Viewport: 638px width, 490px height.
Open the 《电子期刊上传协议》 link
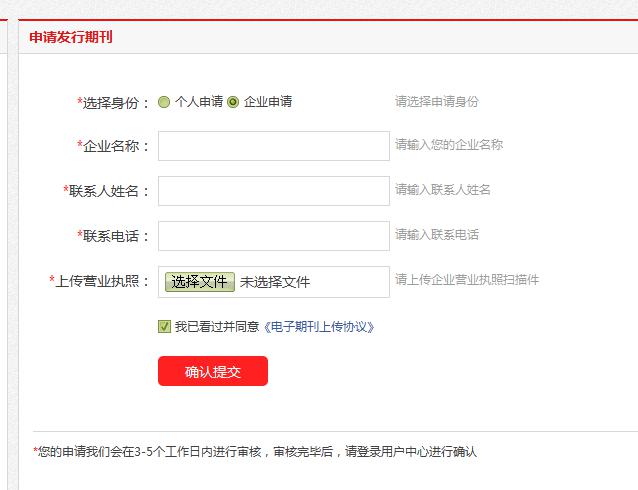319,326
